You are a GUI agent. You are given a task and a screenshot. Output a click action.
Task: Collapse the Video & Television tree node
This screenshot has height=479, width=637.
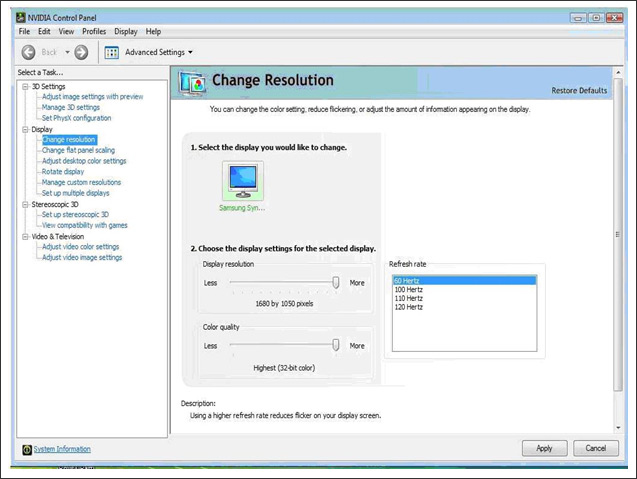pos(24,236)
